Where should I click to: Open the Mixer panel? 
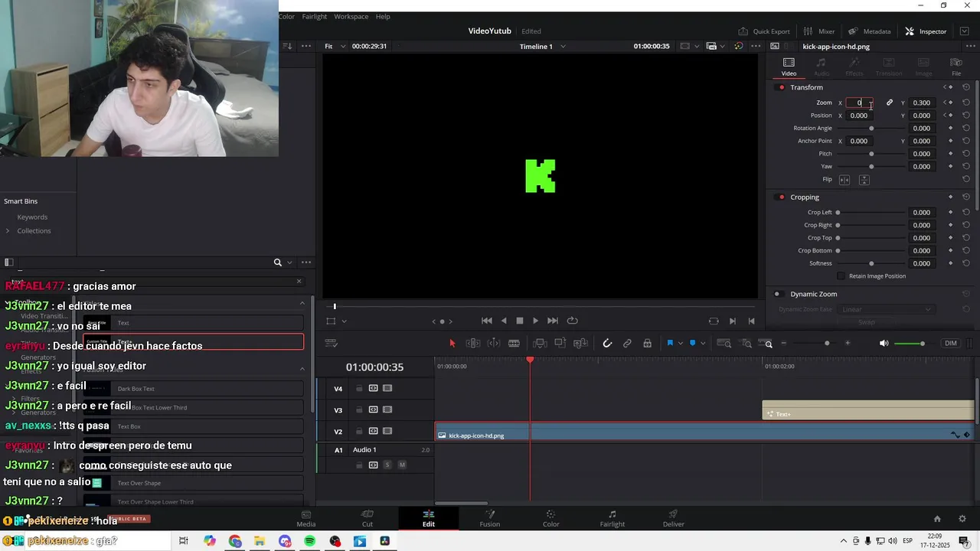coord(819,31)
